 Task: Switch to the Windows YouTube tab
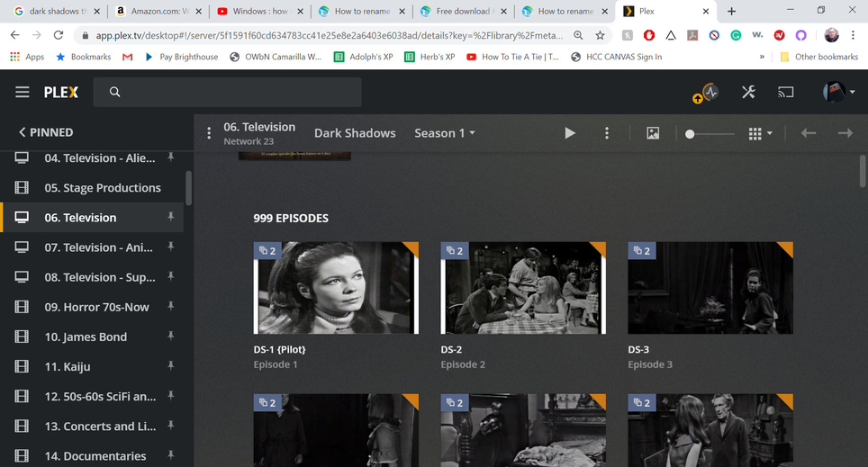click(x=259, y=11)
